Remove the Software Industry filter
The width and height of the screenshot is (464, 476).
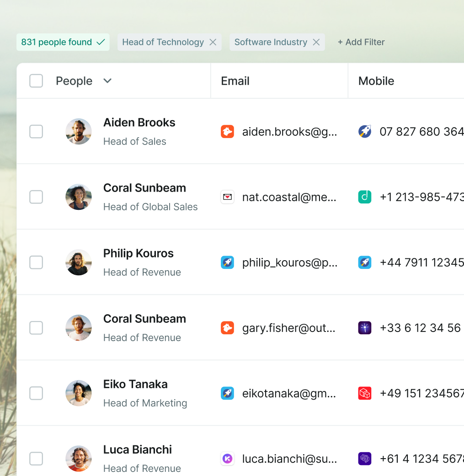click(316, 42)
